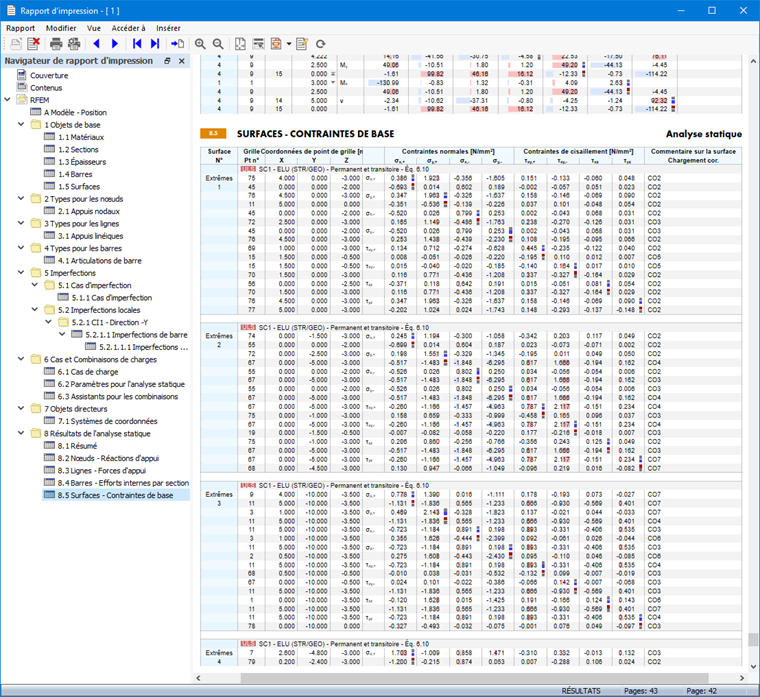
Task: Go to previous page arrow
Action: coord(96,44)
